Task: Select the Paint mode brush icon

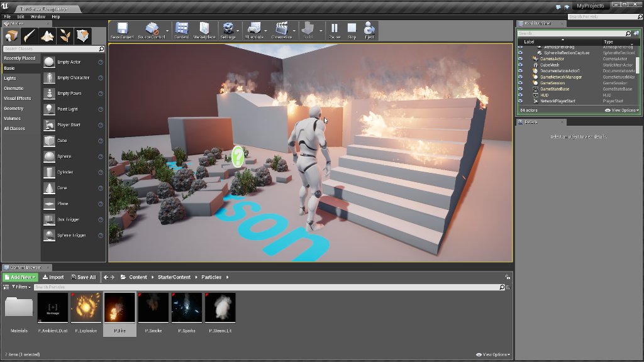Action: pyautogui.click(x=29, y=36)
